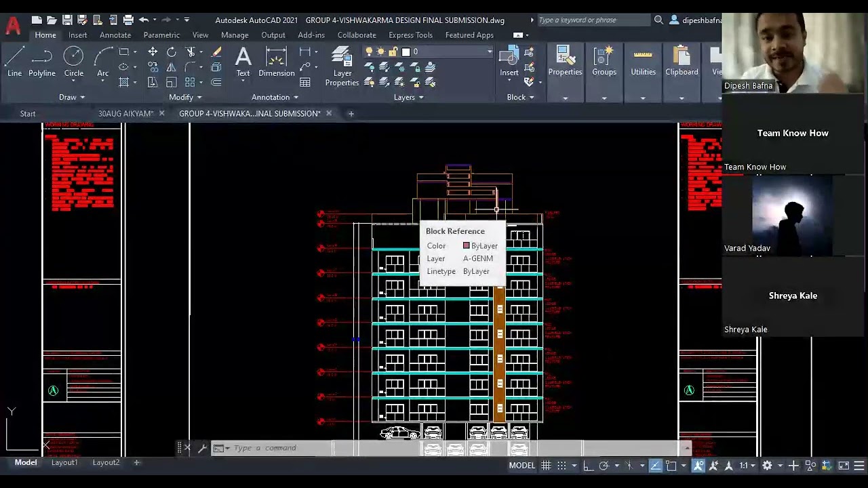This screenshot has height=488, width=868.
Task: Click the Undo arrow in quick access
Action: click(144, 20)
